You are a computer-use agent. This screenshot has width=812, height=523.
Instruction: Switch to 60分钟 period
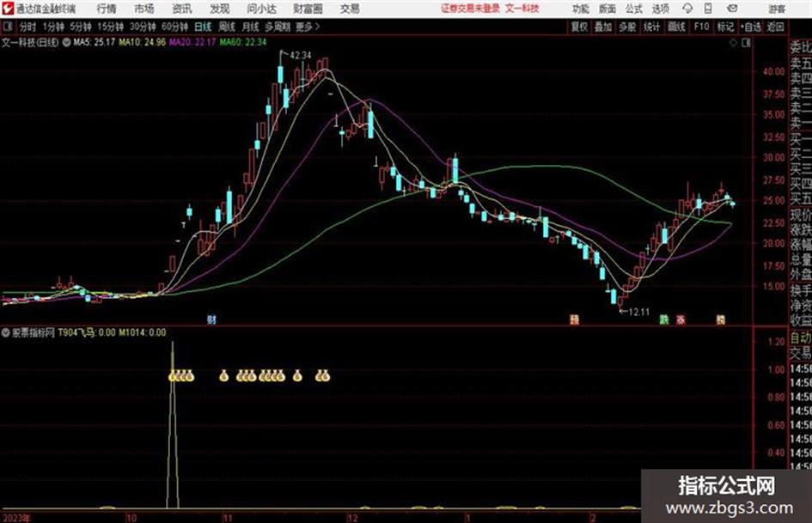[174, 27]
